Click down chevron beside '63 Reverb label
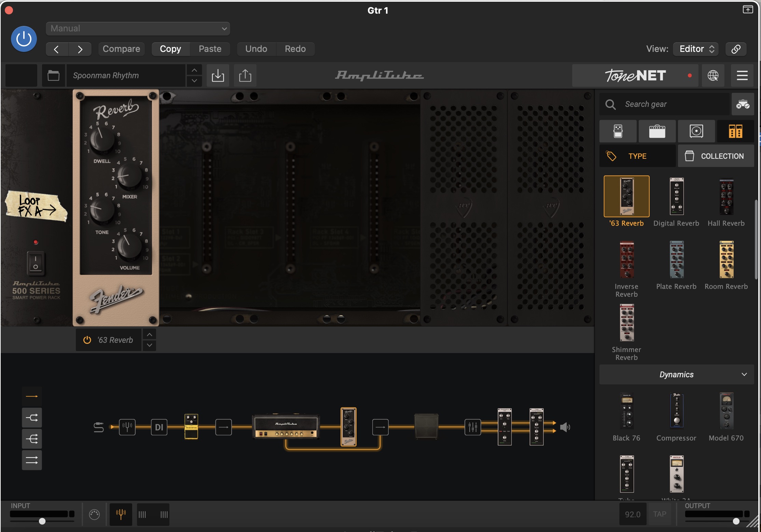Image resolution: width=761 pixels, height=532 pixels. click(150, 345)
